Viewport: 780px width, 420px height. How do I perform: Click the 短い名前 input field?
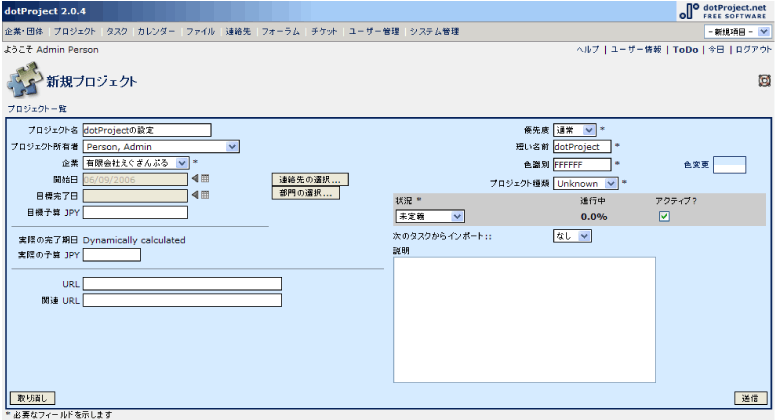582,147
